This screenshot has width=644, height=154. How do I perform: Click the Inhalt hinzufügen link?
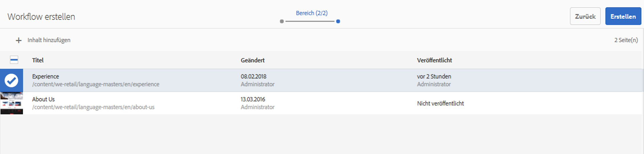(x=49, y=40)
